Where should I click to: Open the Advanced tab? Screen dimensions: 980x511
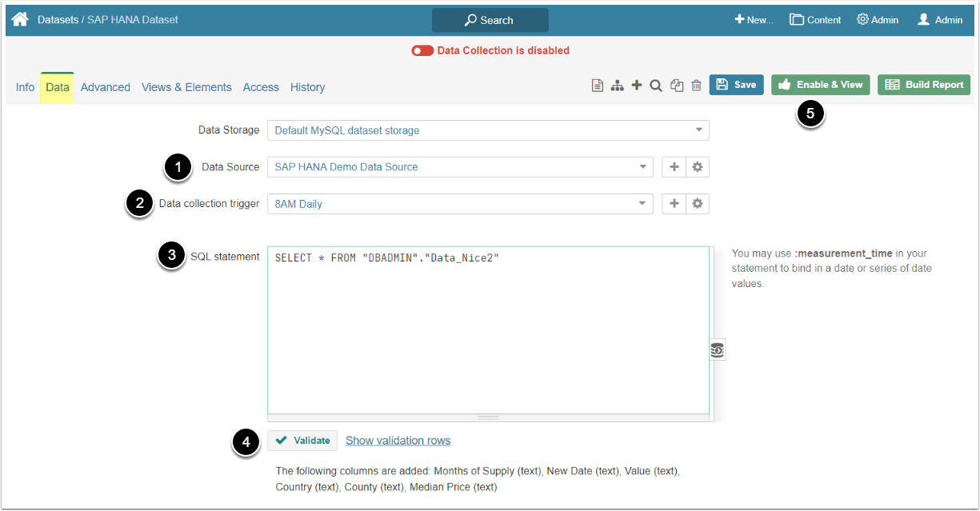pyautogui.click(x=106, y=87)
